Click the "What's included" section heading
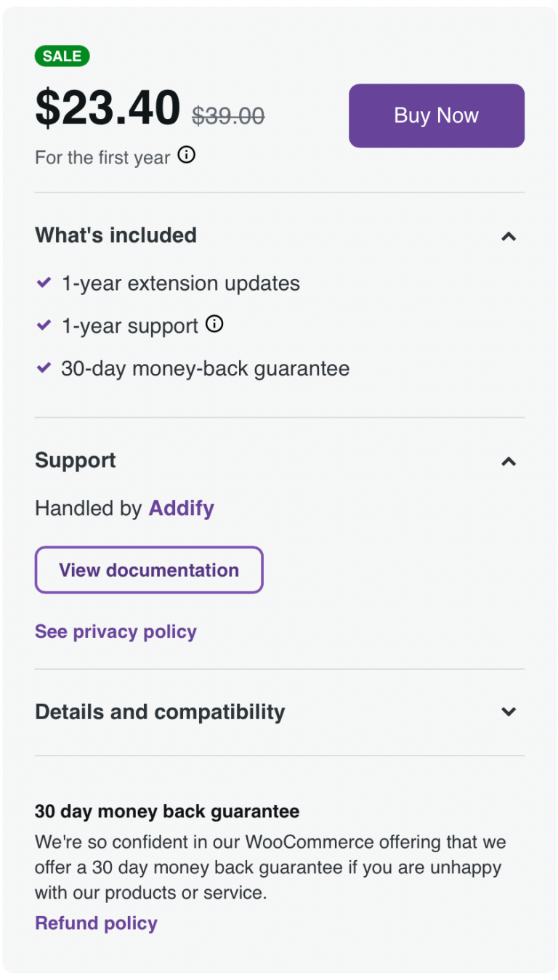The width and height of the screenshot is (558, 980). (116, 235)
